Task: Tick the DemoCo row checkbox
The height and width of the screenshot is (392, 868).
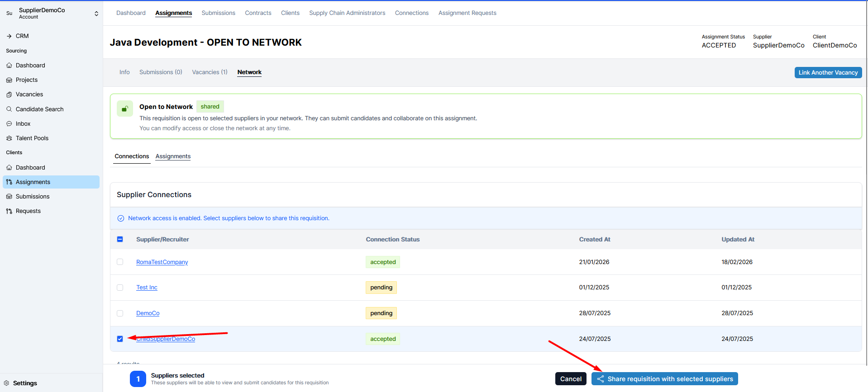Action: tap(120, 313)
